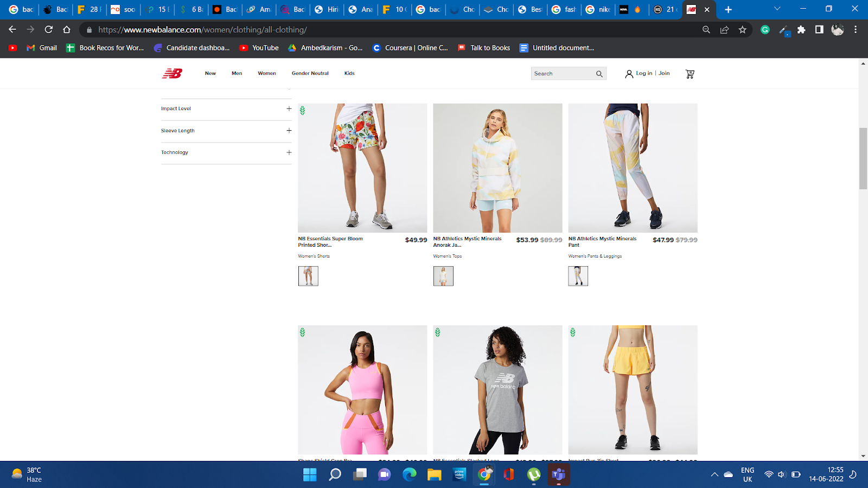This screenshot has height=488, width=868.
Task: Show hidden system tray icons
Action: click(x=714, y=474)
